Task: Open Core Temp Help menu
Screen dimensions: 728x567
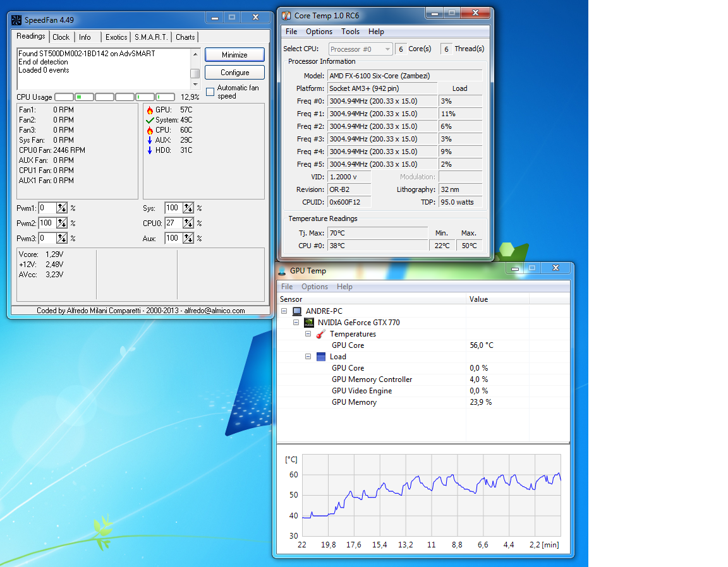Action: pyautogui.click(x=376, y=32)
